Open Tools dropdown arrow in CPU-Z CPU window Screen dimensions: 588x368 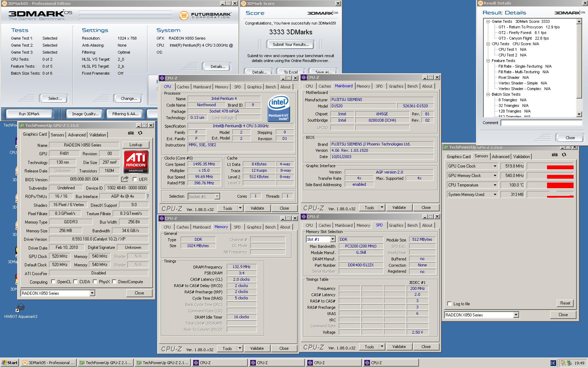[x=240, y=208]
